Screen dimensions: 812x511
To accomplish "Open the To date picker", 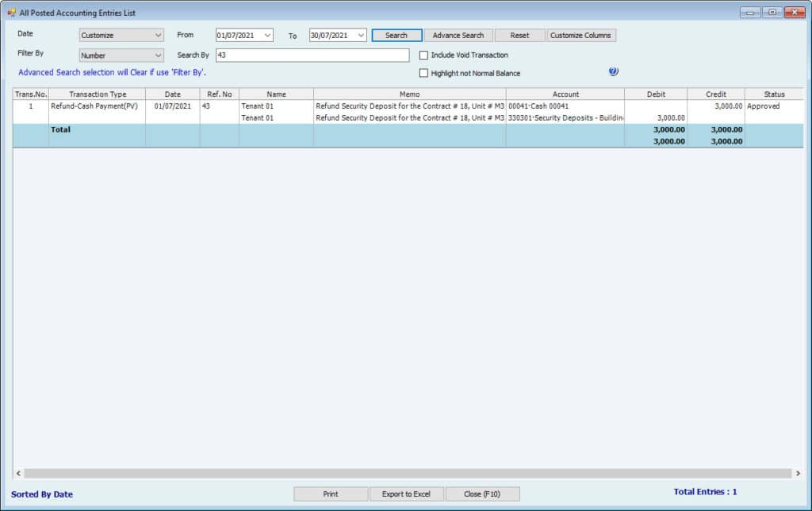I will (x=361, y=36).
